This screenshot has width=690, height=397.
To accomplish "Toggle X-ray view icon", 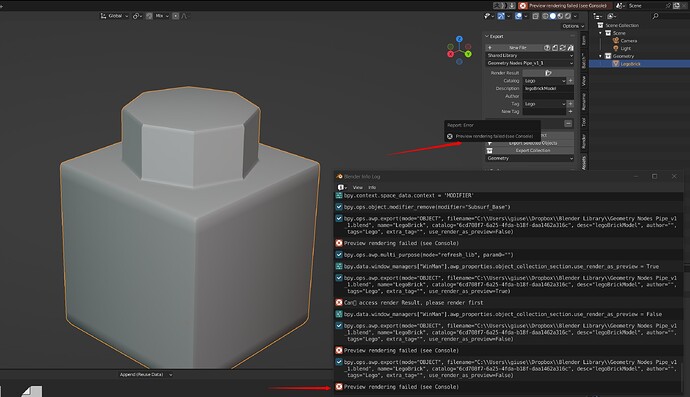I will point(536,16).
